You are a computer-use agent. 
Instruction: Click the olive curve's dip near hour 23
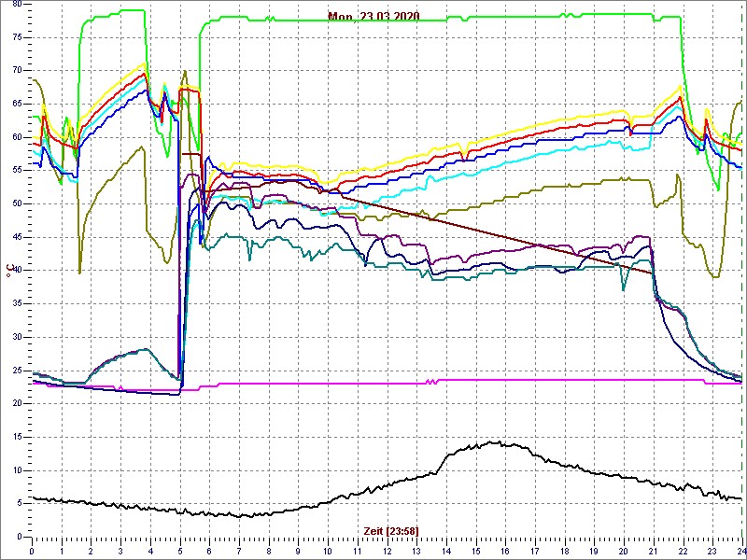[x=714, y=276]
